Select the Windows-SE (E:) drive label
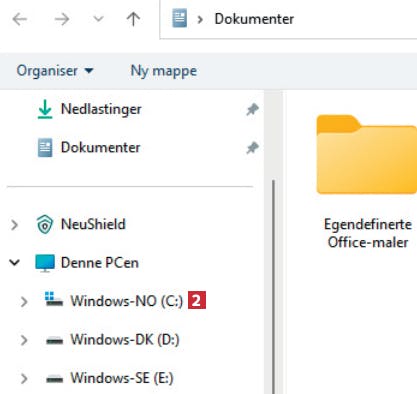417x394 pixels. [122, 378]
